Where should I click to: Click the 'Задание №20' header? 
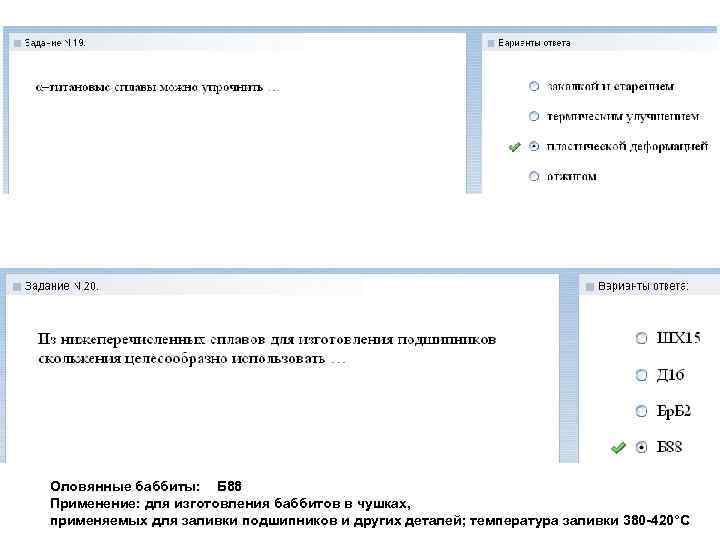pyautogui.click(x=62, y=286)
